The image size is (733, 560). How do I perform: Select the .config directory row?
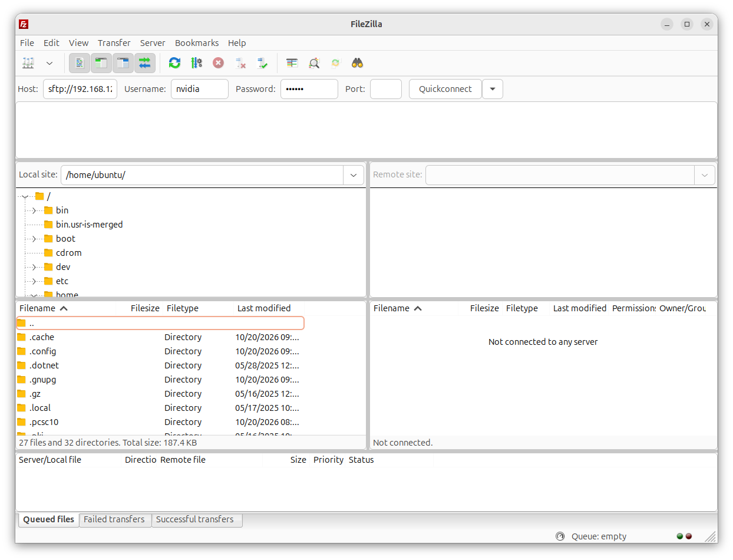(x=160, y=351)
